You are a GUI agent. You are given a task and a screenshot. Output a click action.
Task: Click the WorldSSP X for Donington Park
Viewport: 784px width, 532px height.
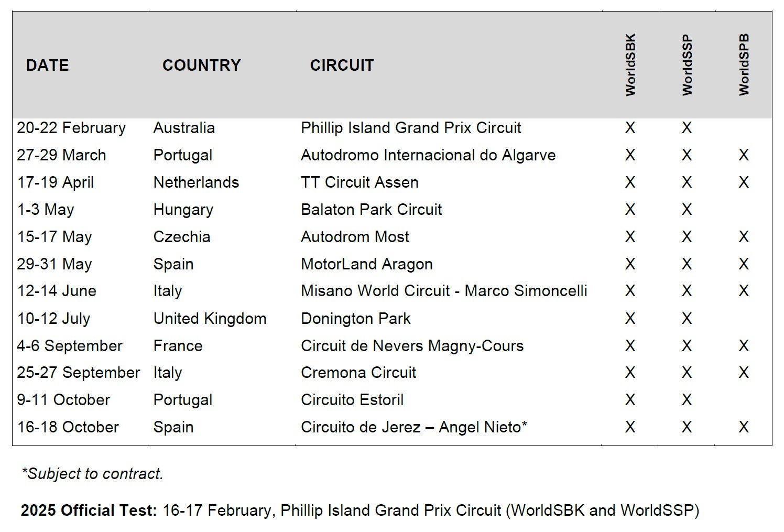pyautogui.click(x=687, y=318)
